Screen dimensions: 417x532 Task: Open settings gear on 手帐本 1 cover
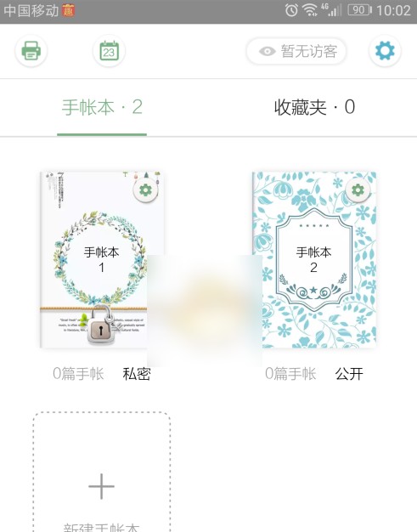click(146, 190)
